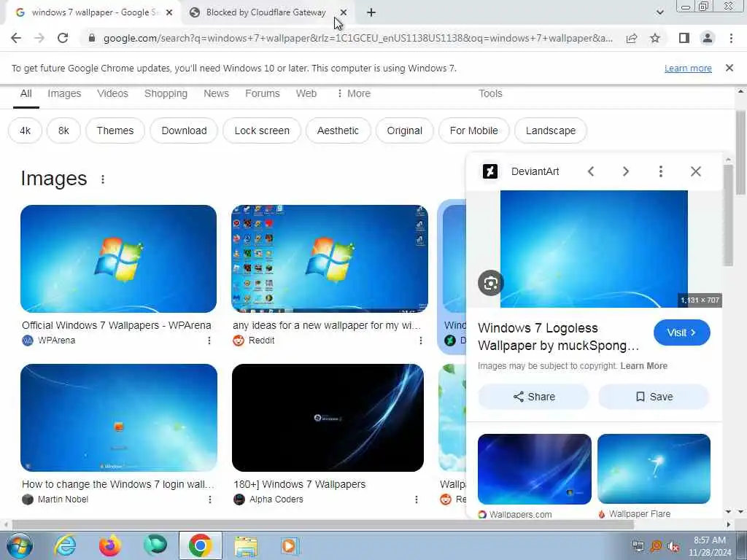Open options for Reddit image result
This screenshot has width=747, height=560.
coord(421,341)
